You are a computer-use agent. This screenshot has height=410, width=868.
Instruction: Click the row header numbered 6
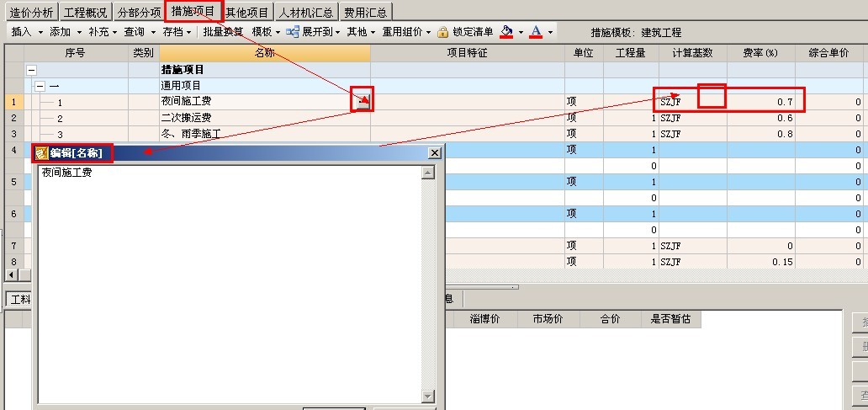pos(13,214)
